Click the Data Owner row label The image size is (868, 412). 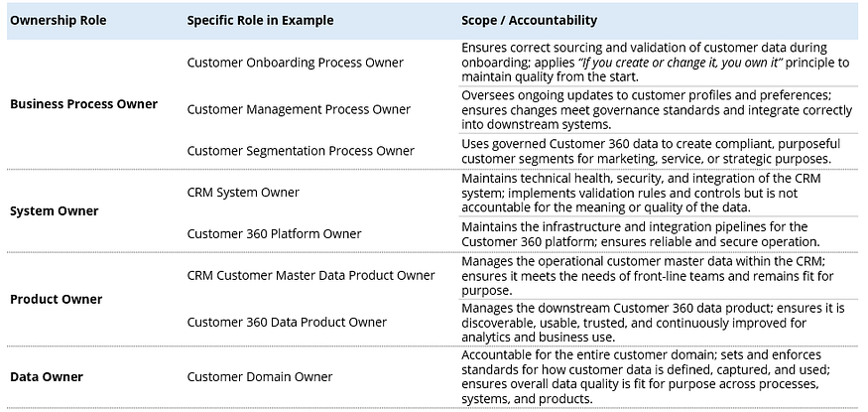[x=47, y=377]
